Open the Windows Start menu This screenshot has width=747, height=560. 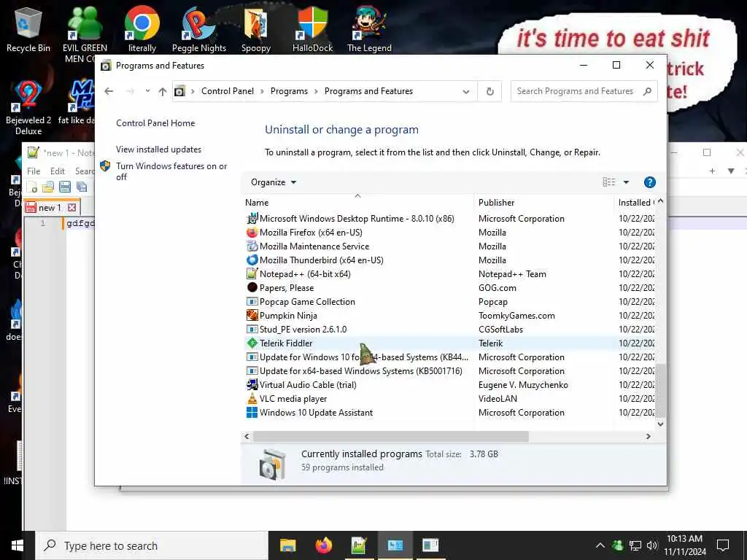18,545
